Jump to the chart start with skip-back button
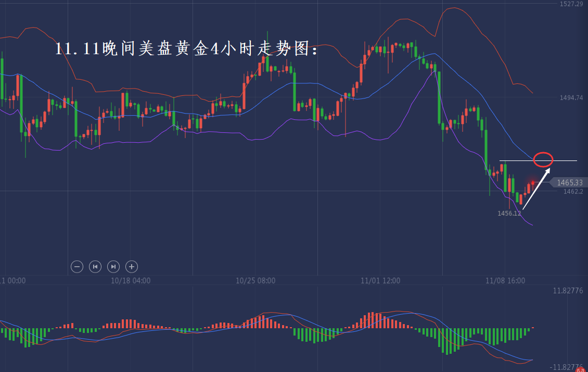This screenshot has width=588, height=372. [x=95, y=267]
